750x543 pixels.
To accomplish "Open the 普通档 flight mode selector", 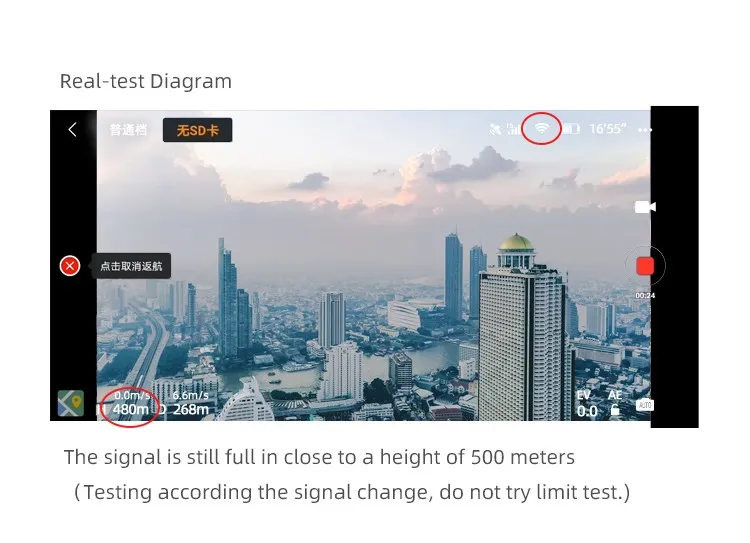I will (x=128, y=130).
